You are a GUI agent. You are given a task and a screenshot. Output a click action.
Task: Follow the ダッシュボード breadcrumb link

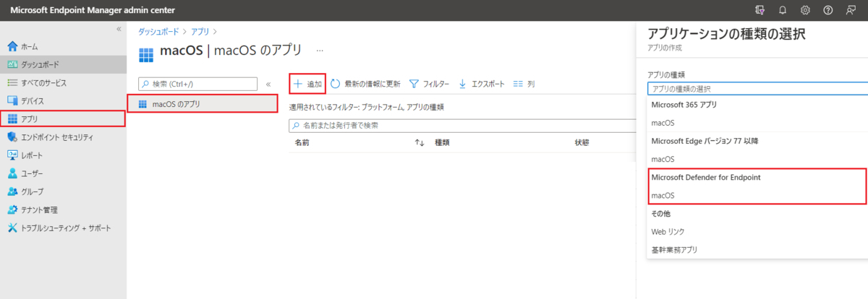(157, 31)
